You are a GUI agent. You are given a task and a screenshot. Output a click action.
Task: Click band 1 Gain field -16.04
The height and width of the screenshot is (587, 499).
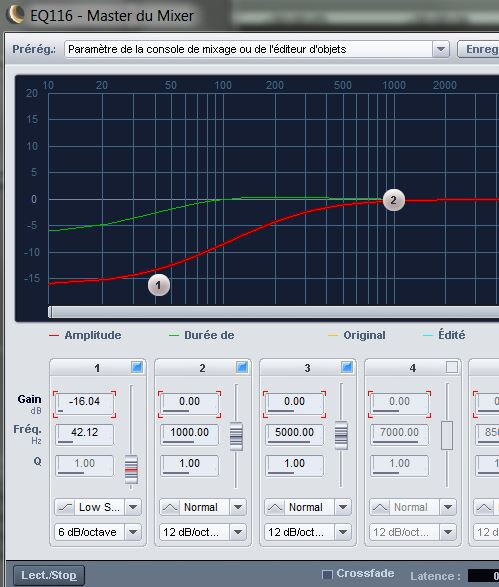[x=85, y=403]
